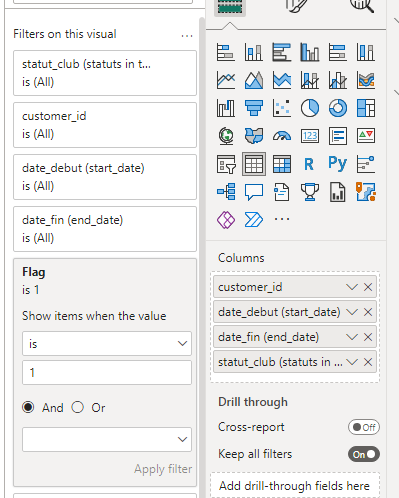399x498 pixels.
Task: Select the Multi-row card visual
Action: (338, 136)
